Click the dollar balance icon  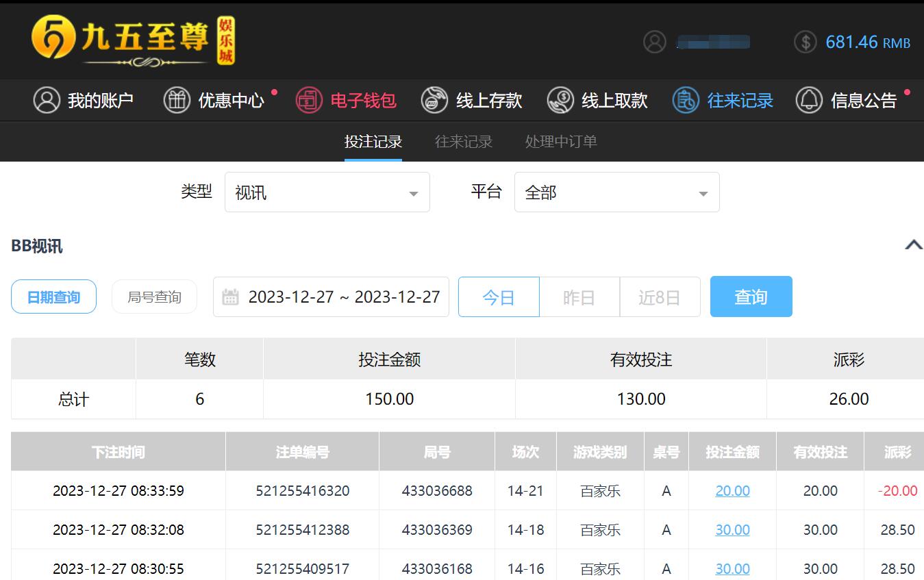click(806, 42)
